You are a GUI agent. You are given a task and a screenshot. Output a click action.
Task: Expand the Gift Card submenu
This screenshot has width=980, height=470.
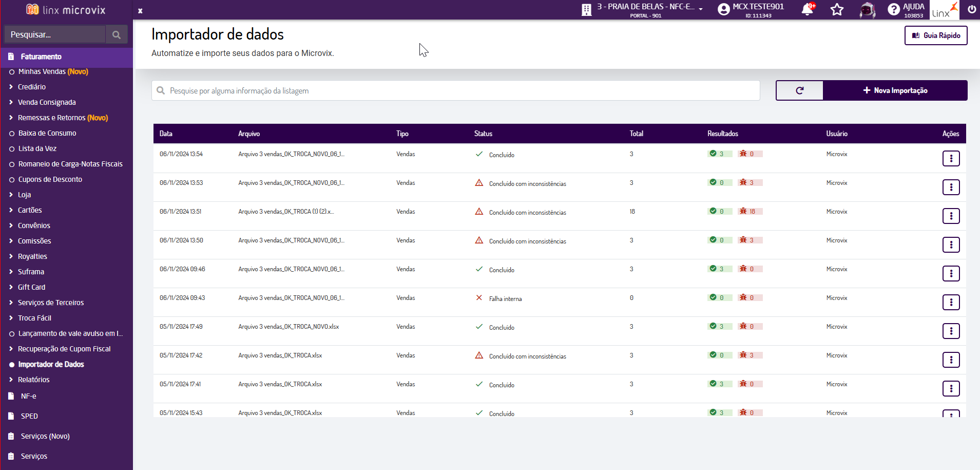pos(31,287)
